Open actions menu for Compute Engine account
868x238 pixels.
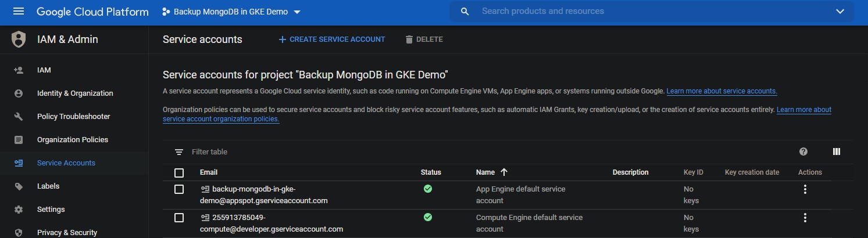[805, 218]
